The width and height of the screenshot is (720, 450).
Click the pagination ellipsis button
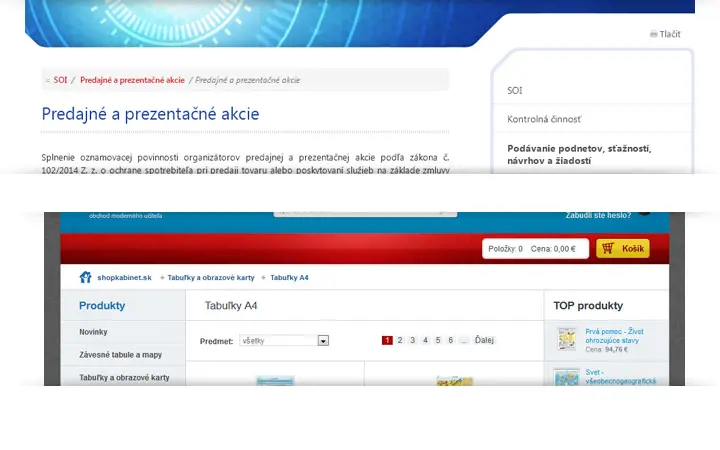coord(464,340)
